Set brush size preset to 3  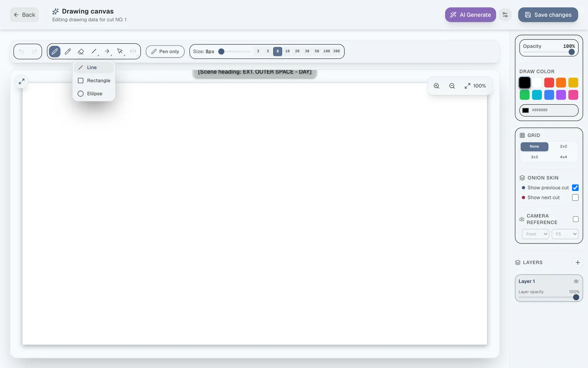(x=258, y=51)
